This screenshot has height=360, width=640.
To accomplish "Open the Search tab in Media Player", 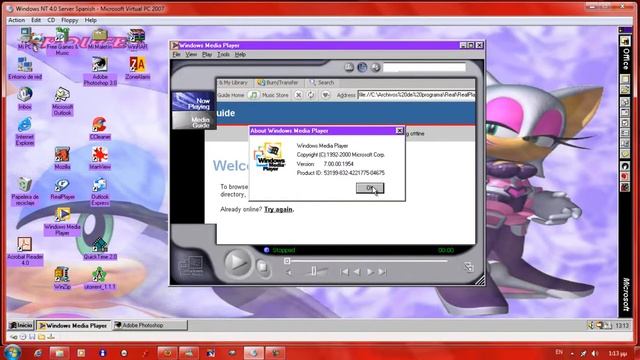I will 322,82.
